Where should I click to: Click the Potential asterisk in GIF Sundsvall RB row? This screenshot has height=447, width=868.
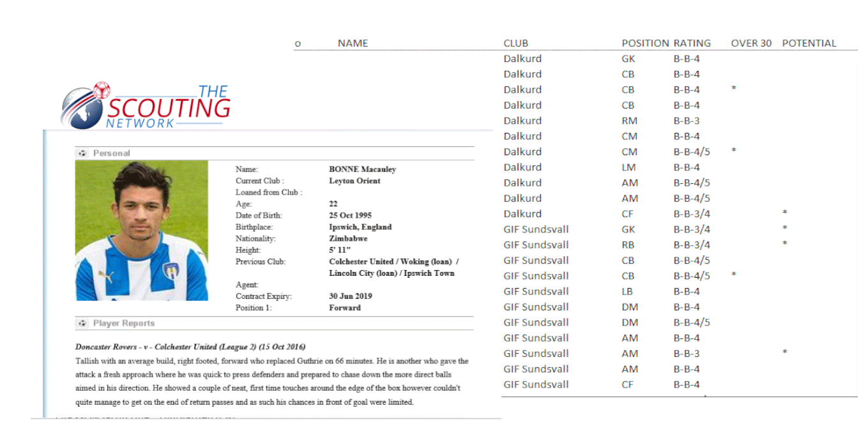[x=784, y=244]
